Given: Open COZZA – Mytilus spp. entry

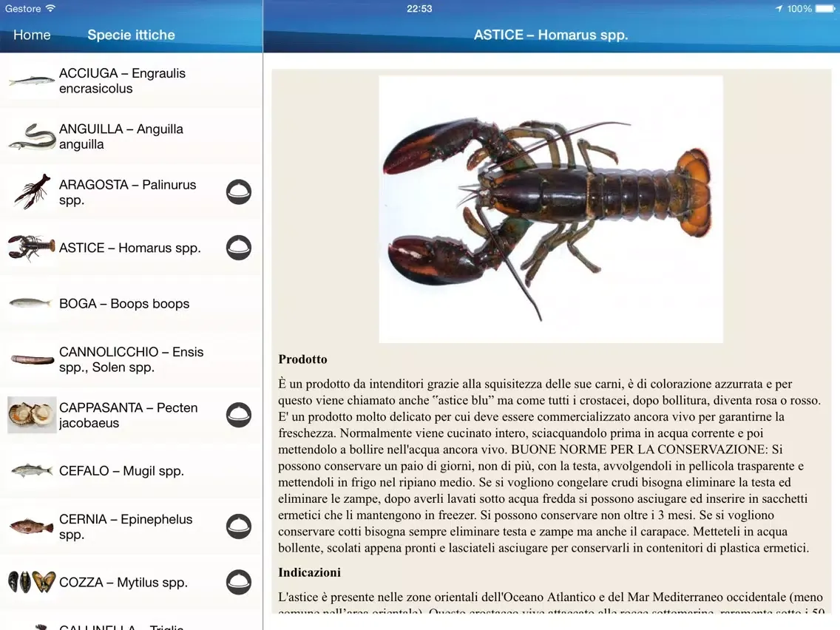Looking at the screenshot, I should pos(132,582).
